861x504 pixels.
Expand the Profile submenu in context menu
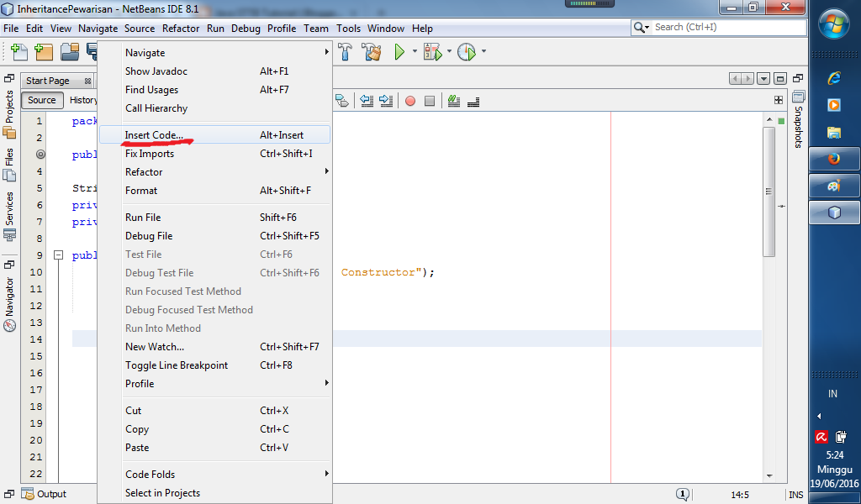(214, 383)
